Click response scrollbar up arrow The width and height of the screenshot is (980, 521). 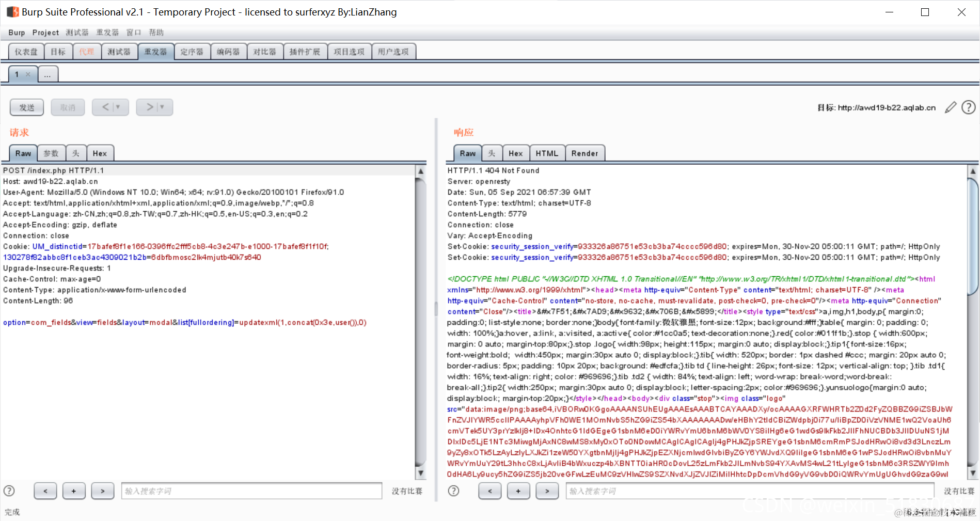973,171
